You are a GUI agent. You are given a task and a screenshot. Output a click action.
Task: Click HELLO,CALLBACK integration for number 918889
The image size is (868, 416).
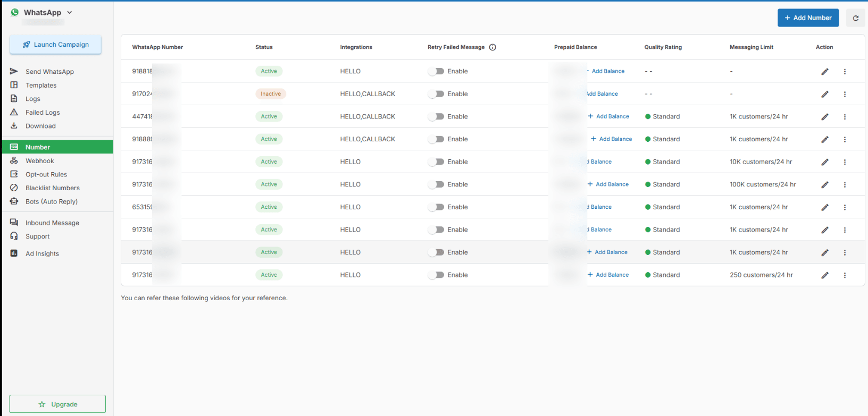coord(368,139)
